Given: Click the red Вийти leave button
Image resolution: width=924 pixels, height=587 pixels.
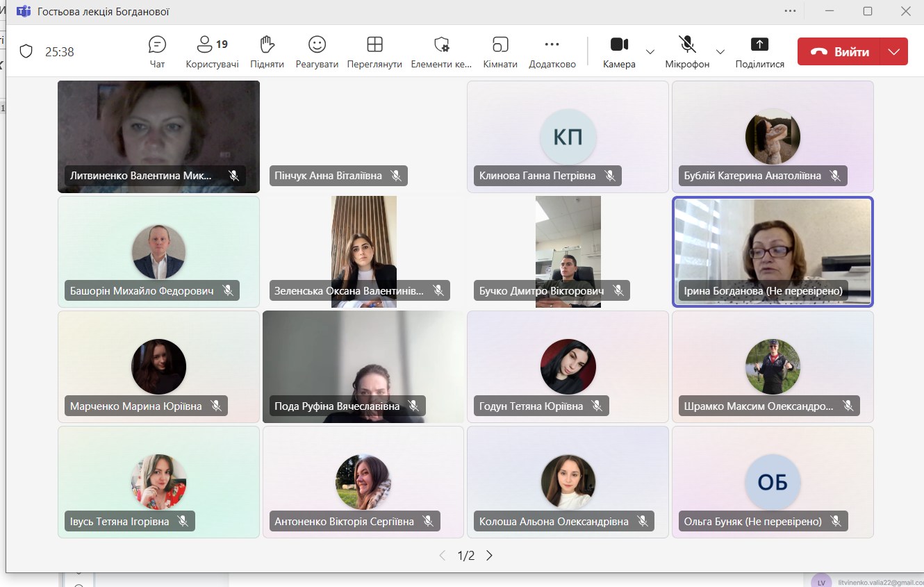Looking at the screenshot, I should (x=839, y=52).
